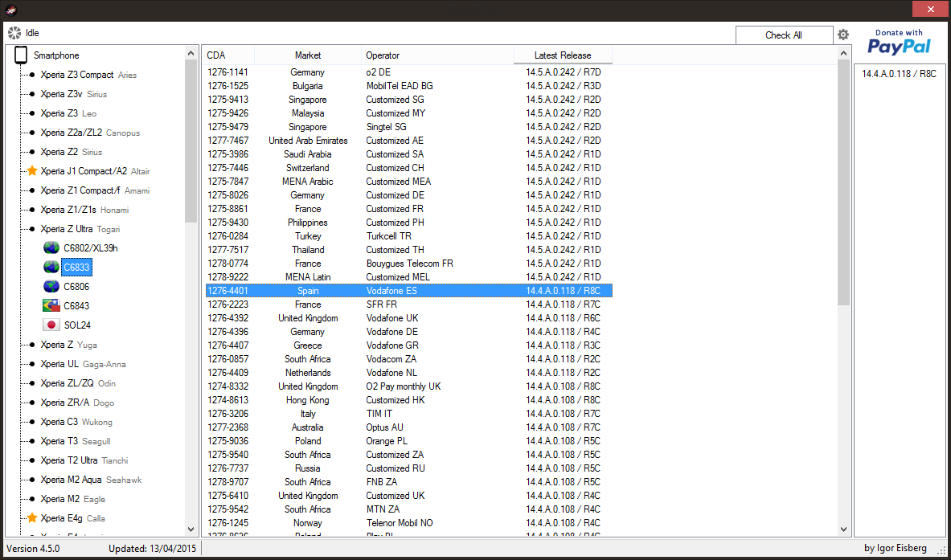Click the Idle status spinner icon
951x560 pixels.
click(x=14, y=33)
